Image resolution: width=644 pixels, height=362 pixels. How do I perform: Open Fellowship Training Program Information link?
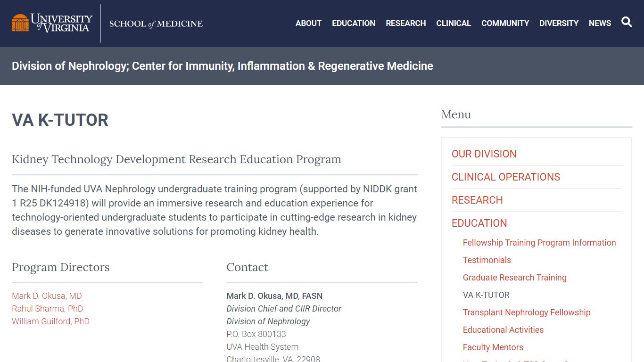tap(539, 243)
